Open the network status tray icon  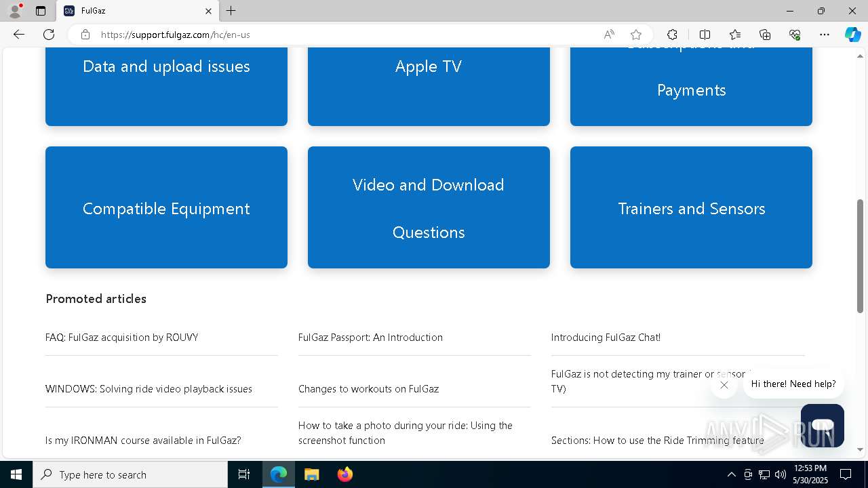tap(764, 474)
